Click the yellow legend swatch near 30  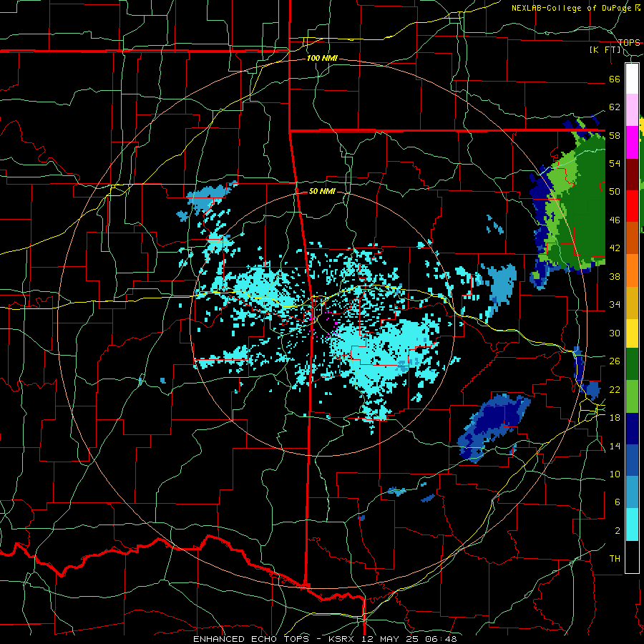click(632, 333)
